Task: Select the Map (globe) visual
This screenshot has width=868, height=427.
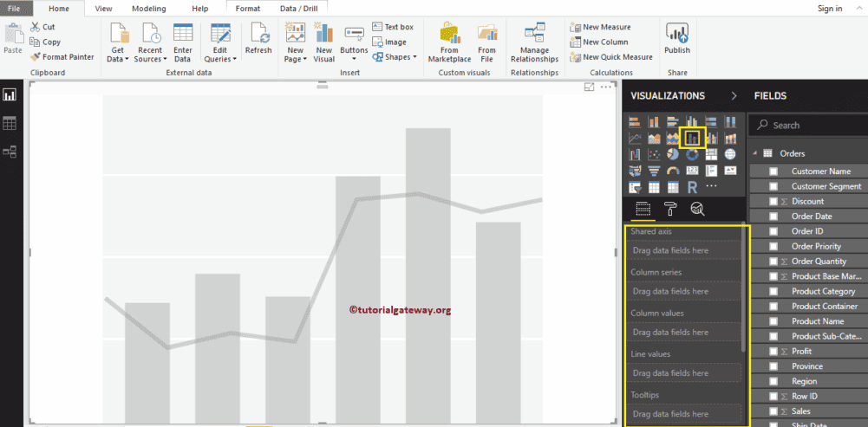Action: pos(730,154)
